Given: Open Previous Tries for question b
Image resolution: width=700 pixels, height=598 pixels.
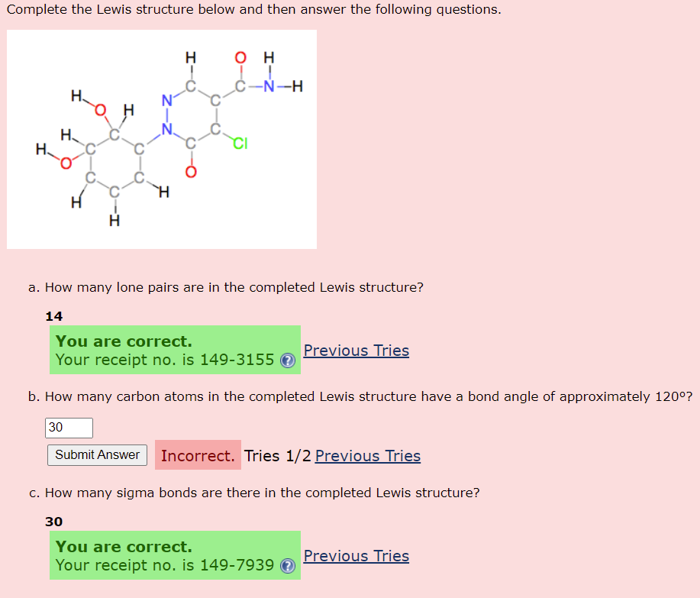Looking at the screenshot, I should 367,456.
